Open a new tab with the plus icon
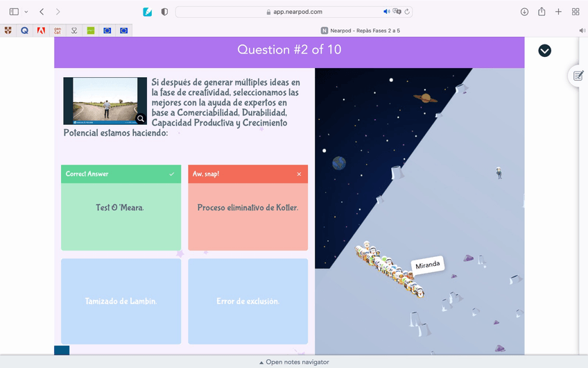This screenshot has height=368, width=588. coord(558,12)
